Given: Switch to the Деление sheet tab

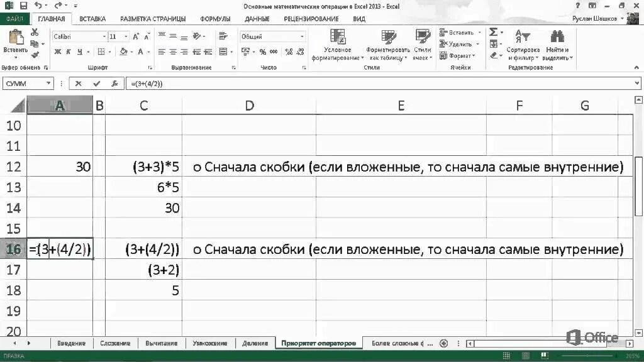Looking at the screenshot, I should pyautogui.click(x=255, y=343).
